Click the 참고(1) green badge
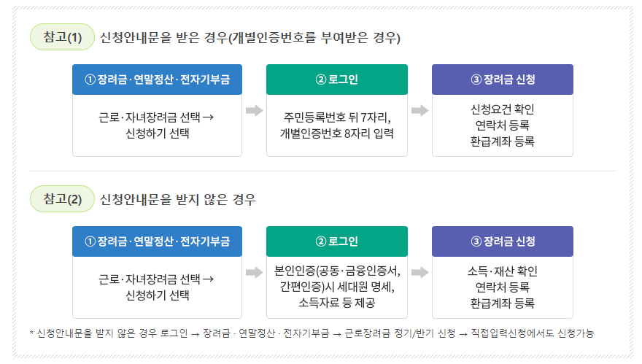 (62, 37)
